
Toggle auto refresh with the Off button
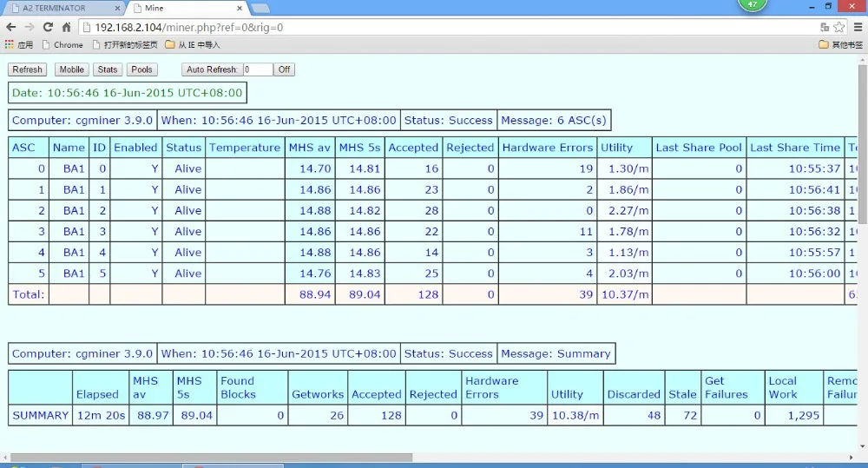(x=284, y=69)
